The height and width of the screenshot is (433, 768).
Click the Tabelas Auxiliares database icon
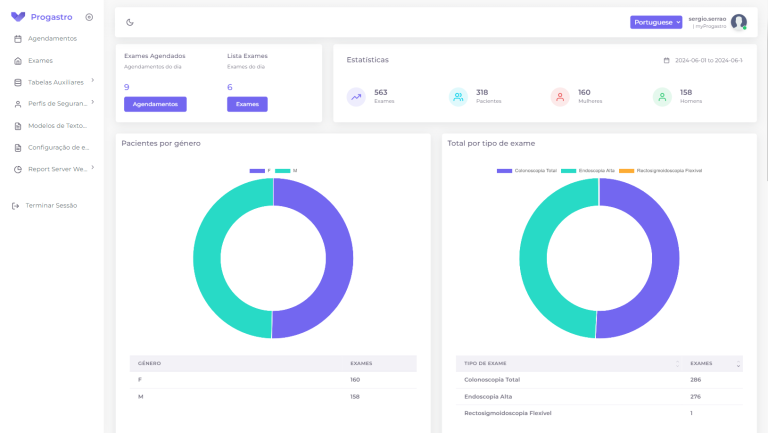point(18,82)
